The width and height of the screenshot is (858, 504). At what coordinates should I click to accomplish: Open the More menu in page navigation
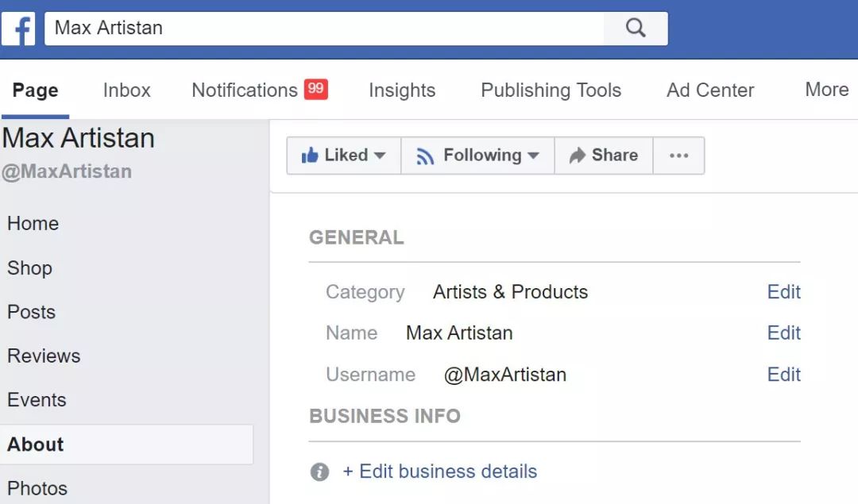coord(826,90)
